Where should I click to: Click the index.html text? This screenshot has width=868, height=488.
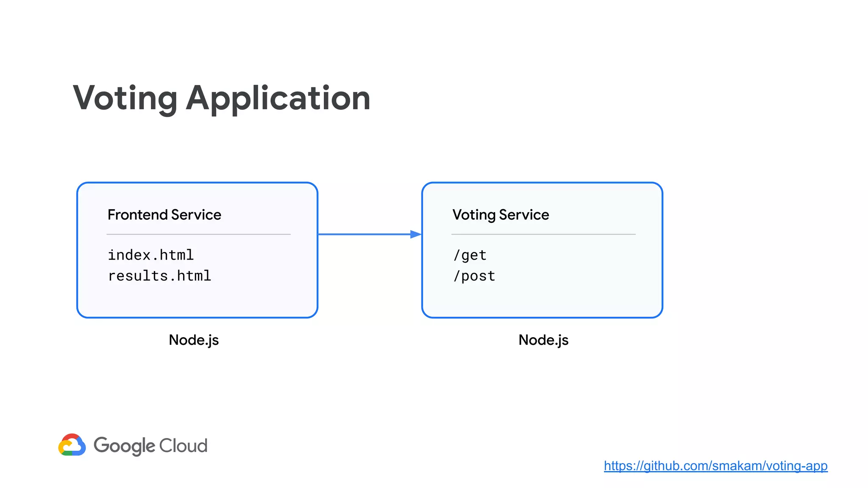[150, 255]
